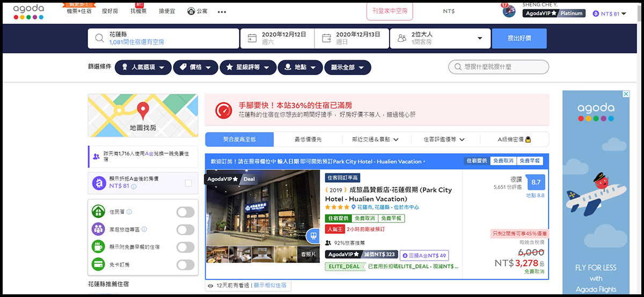Click the green home-stay house icon
The width and height of the screenshot is (644, 297).
(98, 212)
